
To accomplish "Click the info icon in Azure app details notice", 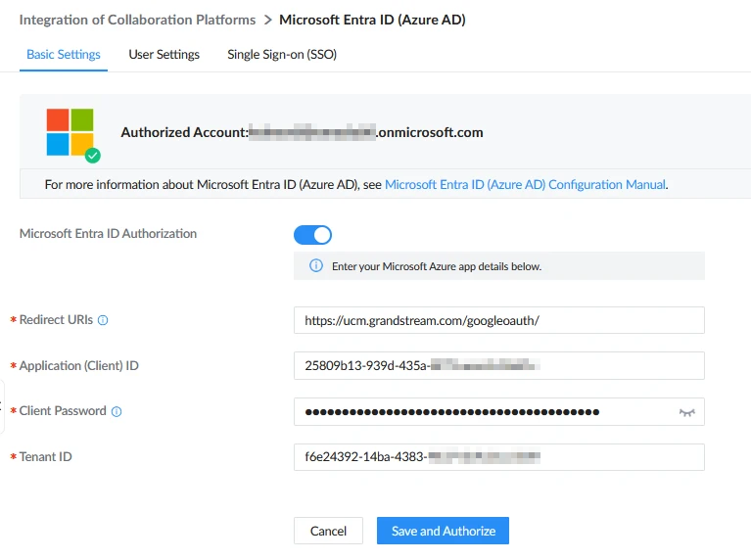I will pos(316,265).
